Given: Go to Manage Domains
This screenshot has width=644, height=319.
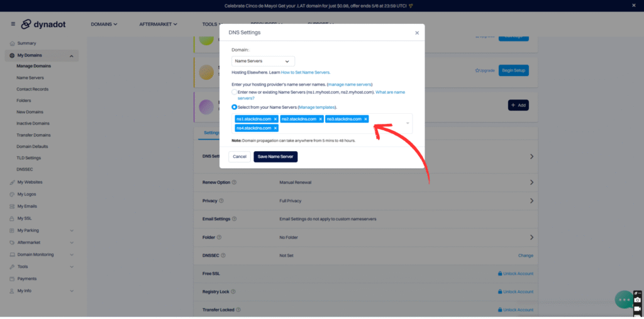Looking at the screenshot, I should pyautogui.click(x=34, y=66).
